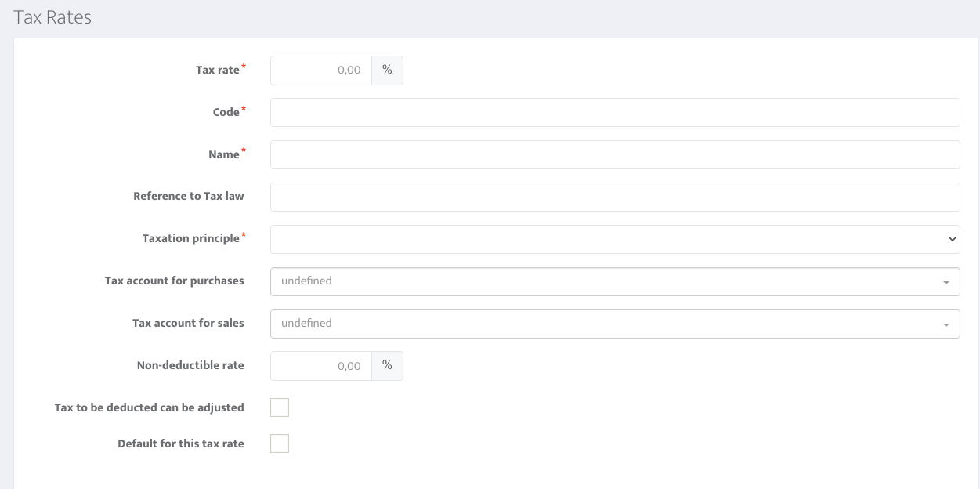This screenshot has height=489, width=980.
Task: Tick the Tax to be deducted can be adjusted checkbox
Action: coord(280,407)
